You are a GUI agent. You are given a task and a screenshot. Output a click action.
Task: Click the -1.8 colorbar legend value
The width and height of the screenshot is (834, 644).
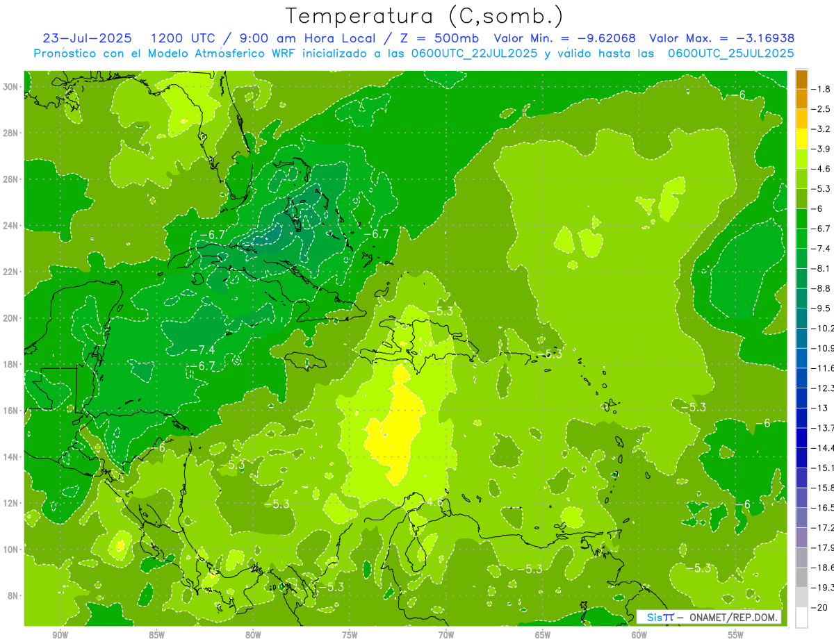tap(821, 89)
